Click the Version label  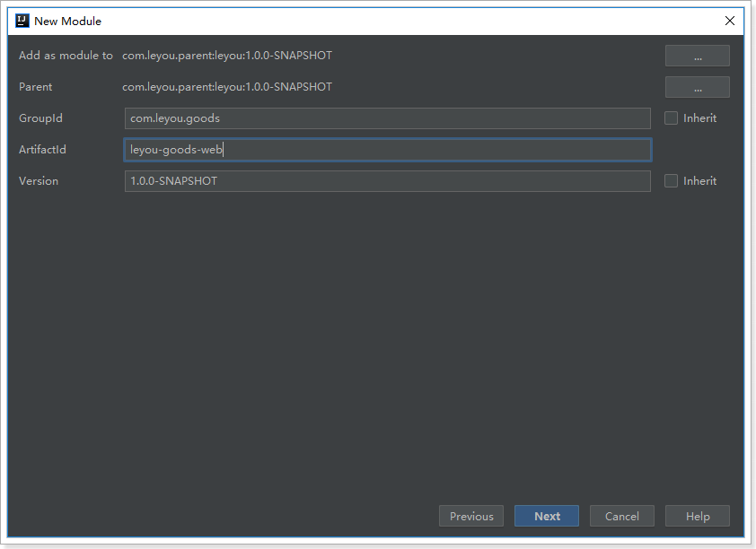point(39,181)
